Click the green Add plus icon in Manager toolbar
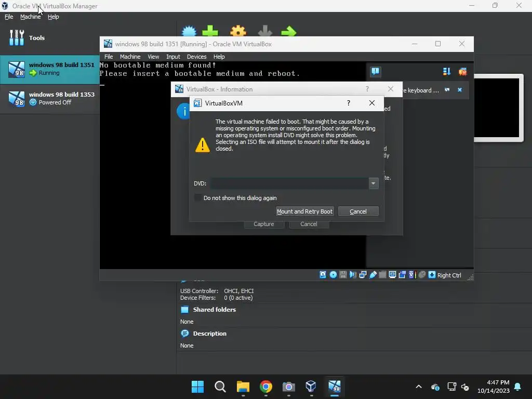532x399 pixels. (x=210, y=31)
